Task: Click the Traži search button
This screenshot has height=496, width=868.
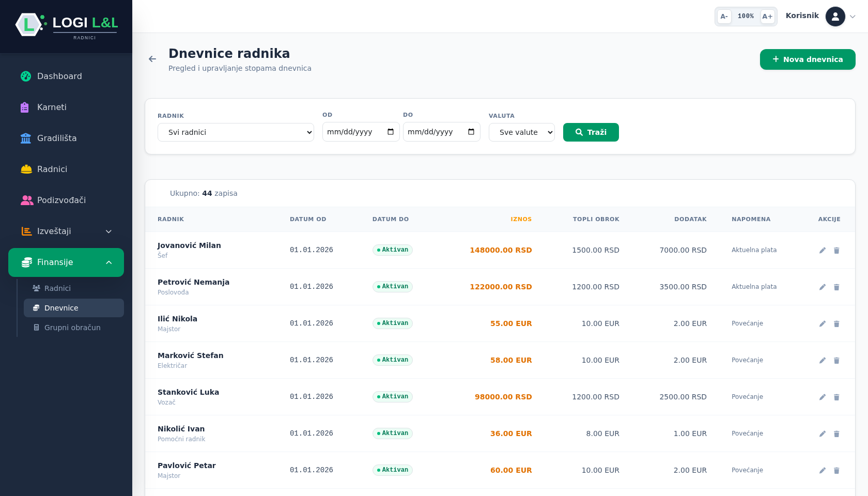Action: pyautogui.click(x=591, y=132)
